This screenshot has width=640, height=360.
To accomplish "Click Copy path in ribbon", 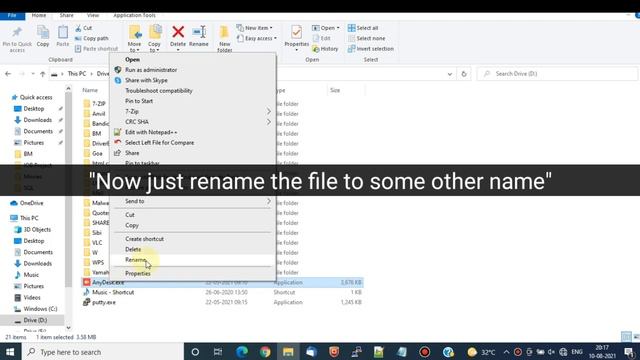I will tap(92, 38).
